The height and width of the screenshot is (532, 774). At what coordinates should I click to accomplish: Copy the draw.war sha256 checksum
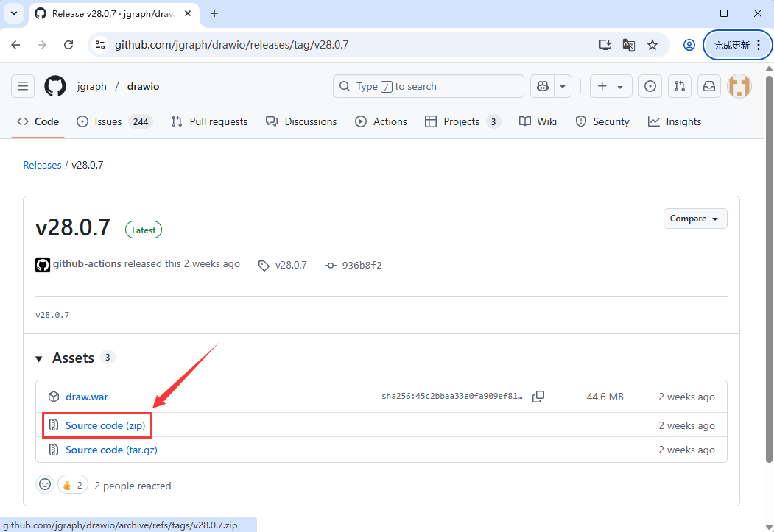(538, 397)
